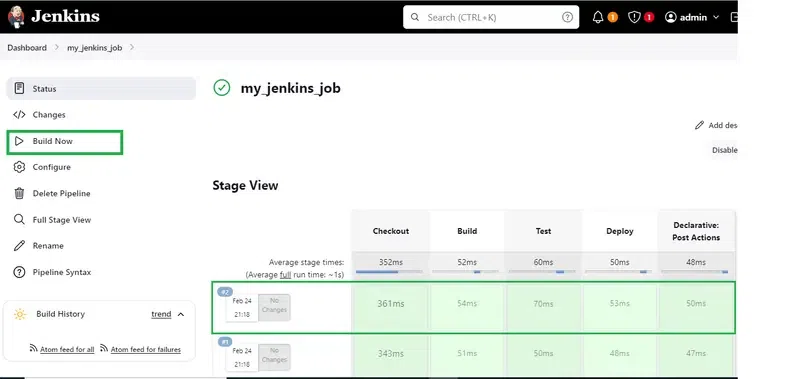Click the Disable project button
The image size is (800, 379).
tap(724, 150)
